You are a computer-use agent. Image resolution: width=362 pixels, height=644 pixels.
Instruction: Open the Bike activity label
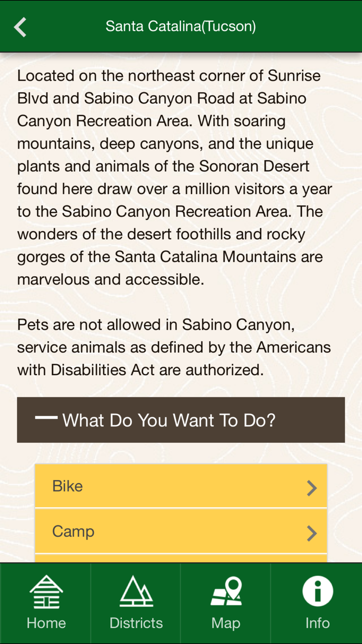click(68, 486)
